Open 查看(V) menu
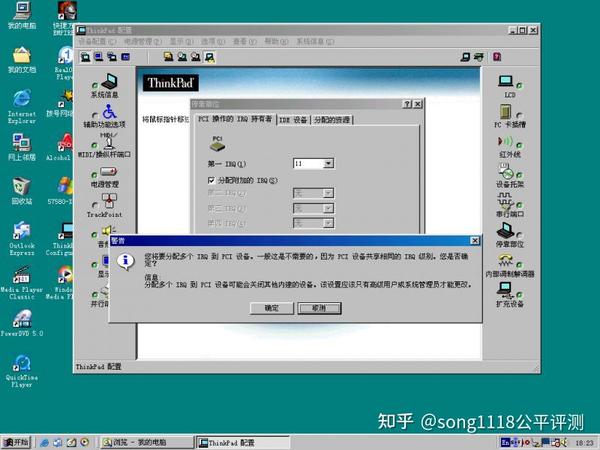600x450 pixels. click(x=245, y=41)
